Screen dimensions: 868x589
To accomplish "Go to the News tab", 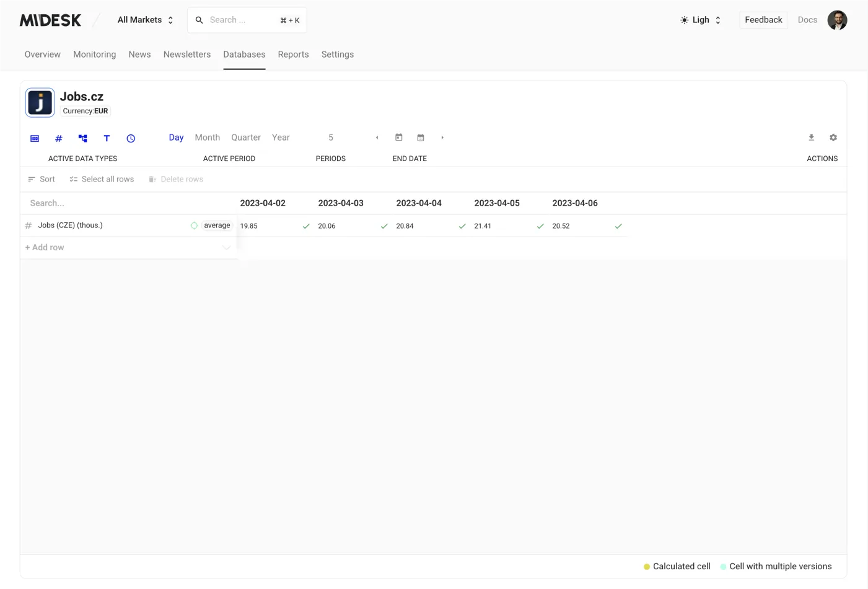I will point(140,55).
